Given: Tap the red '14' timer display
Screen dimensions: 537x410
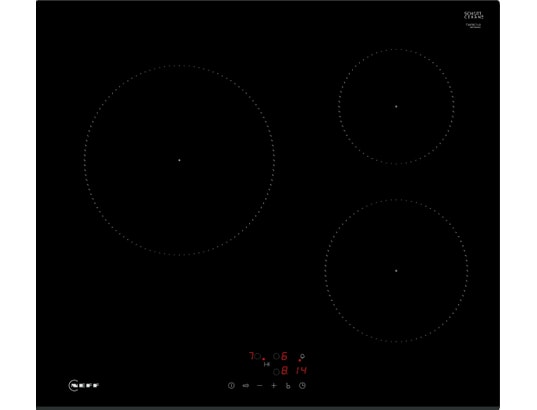Looking at the screenshot, I should click(301, 370).
